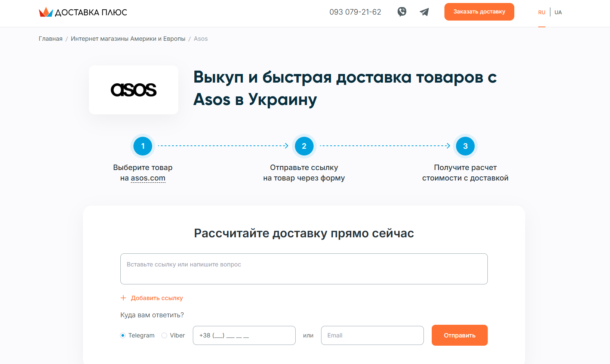Switch language to UA

[558, 12]
